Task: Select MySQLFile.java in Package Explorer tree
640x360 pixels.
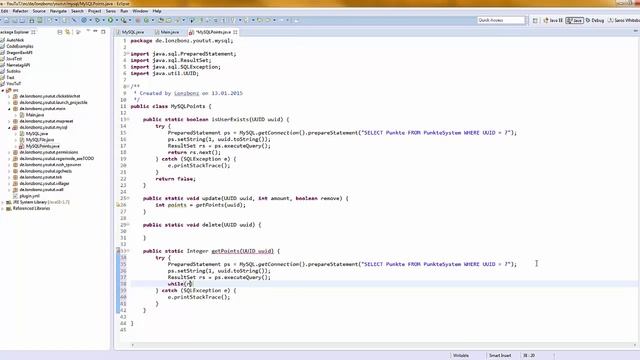Action: tap(40, 140)
